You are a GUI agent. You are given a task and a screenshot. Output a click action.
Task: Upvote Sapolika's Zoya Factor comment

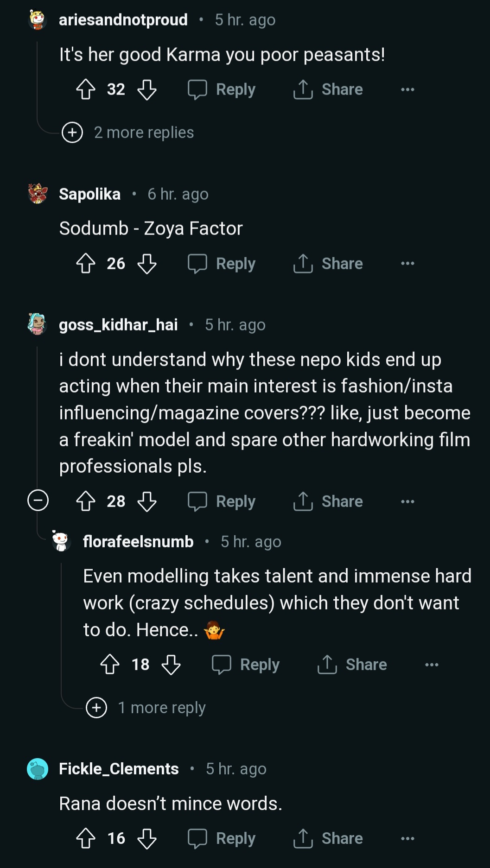[86, 264]
